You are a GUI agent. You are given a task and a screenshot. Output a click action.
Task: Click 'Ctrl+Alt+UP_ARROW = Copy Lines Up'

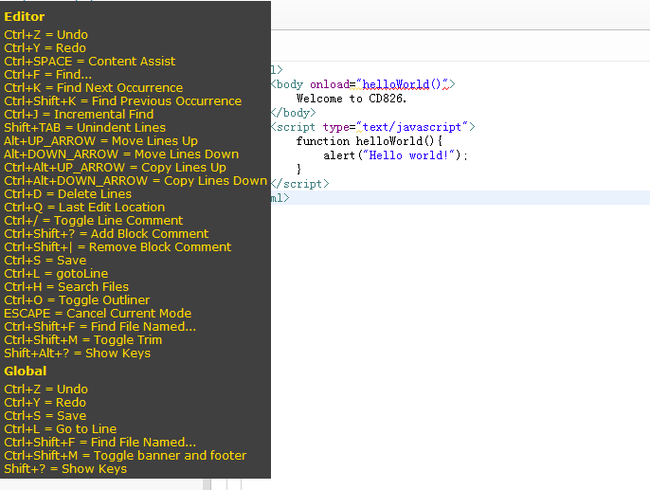tap(115, 167)
